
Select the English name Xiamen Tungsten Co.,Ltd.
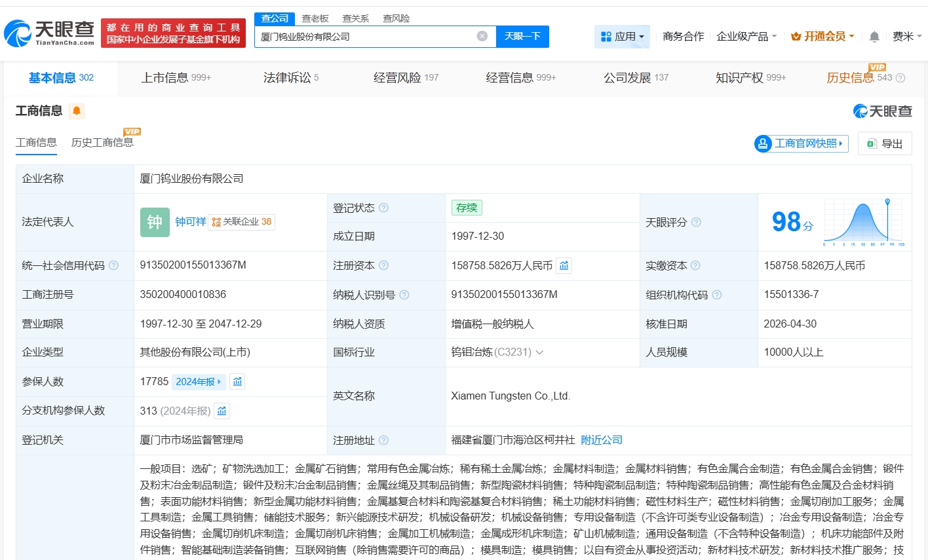click(511, 396)
